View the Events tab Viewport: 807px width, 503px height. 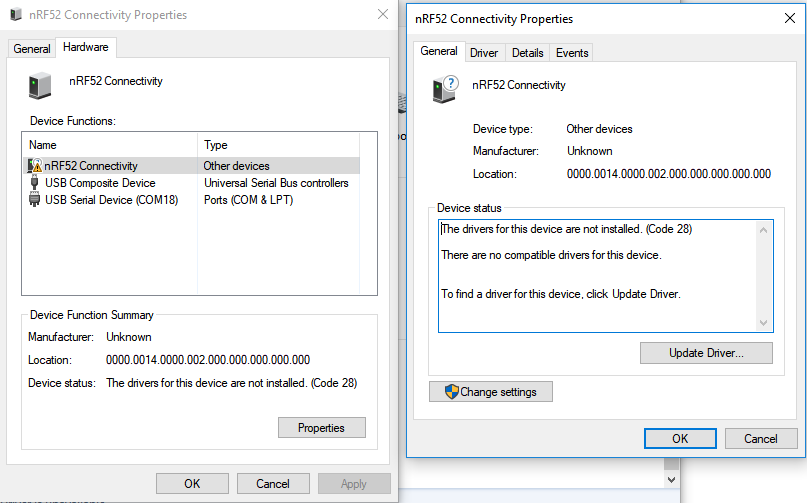tap(572, 53)
